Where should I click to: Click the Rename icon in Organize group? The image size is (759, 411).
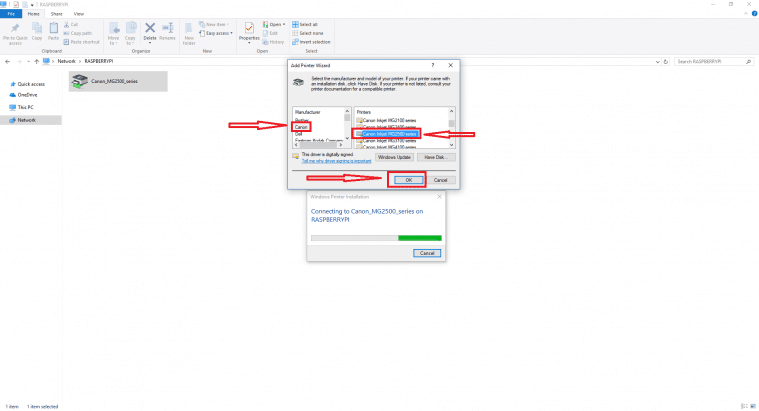point(167,28)
